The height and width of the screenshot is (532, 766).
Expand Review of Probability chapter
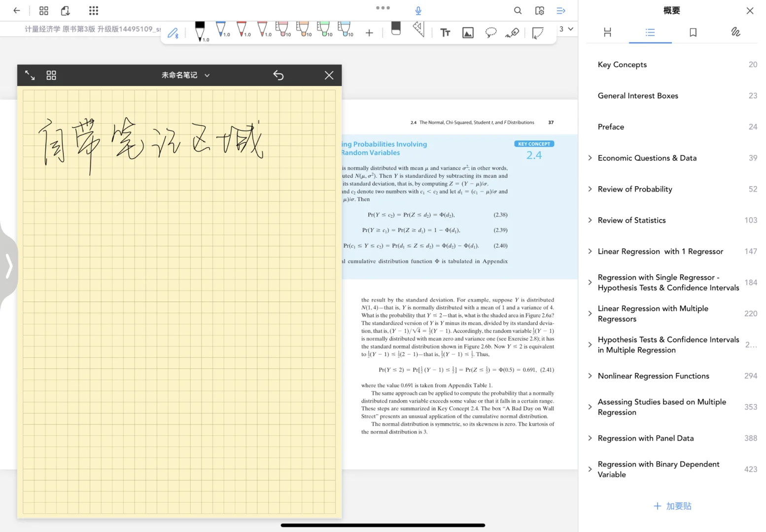click(590, 189)
